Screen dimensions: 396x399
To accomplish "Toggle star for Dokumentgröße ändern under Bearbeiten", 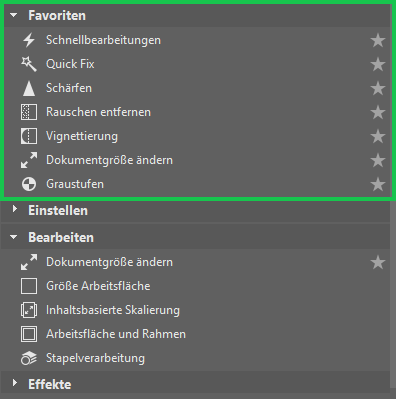I will pos(378,263).
